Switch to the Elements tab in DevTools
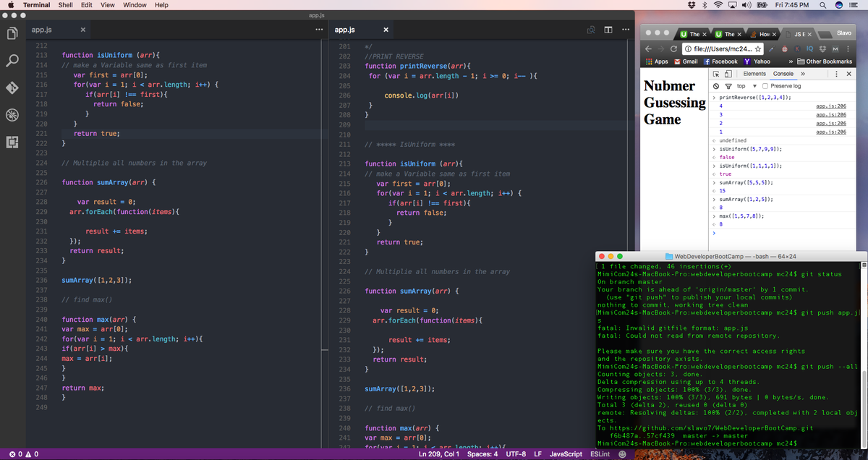This screenshot has height=460, width=868. [754, 74]
